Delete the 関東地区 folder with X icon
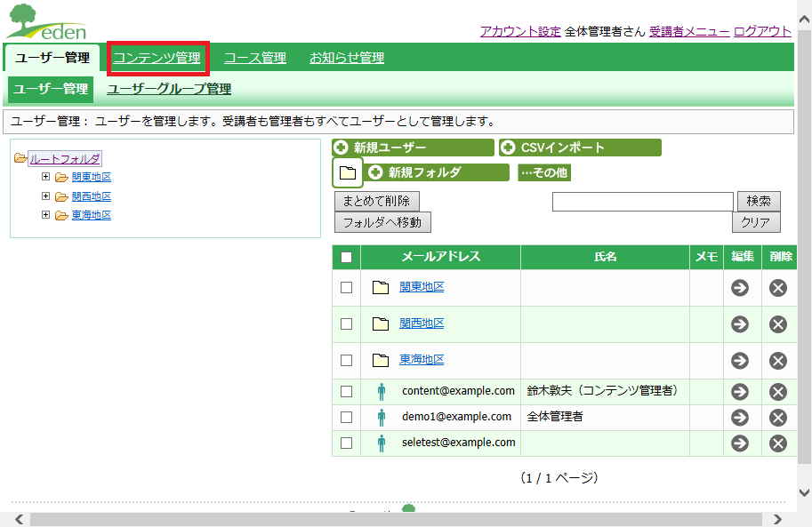The image size is (812, 527). click(x=778, y=288)
